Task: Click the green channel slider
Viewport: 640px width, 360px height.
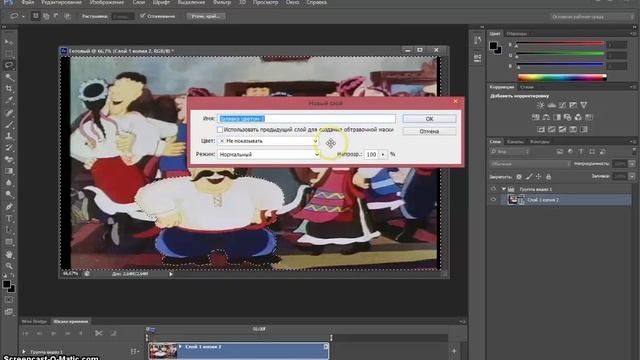Action: 560,53
